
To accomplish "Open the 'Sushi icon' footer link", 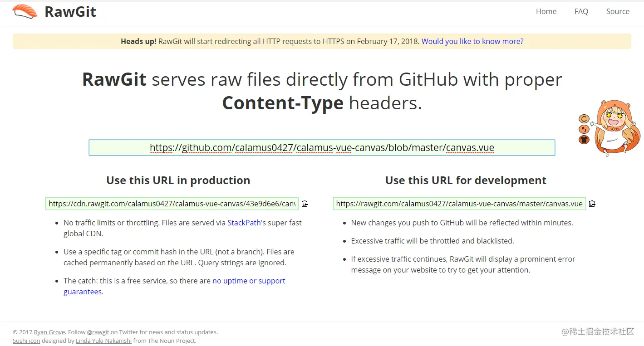I will [26, 341].
